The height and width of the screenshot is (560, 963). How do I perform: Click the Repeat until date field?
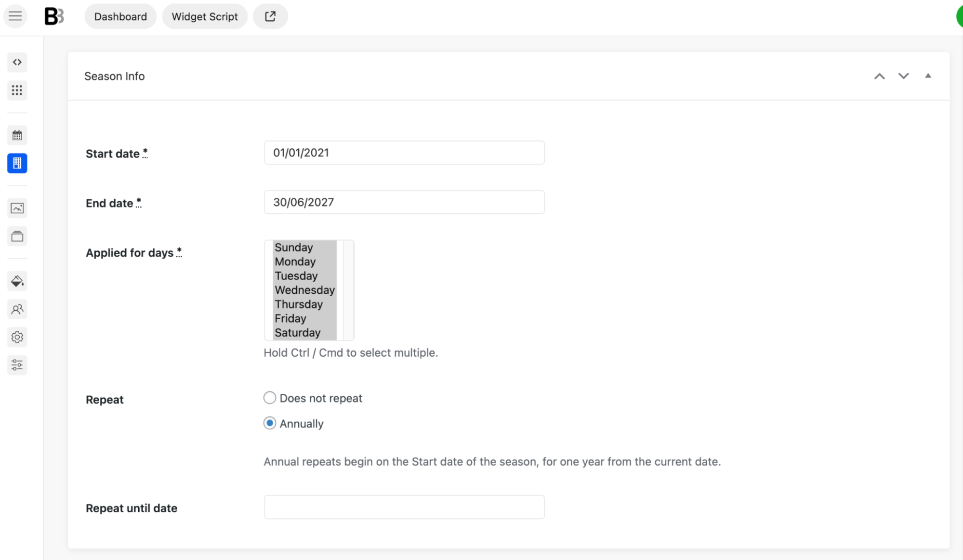pos(404,507)
